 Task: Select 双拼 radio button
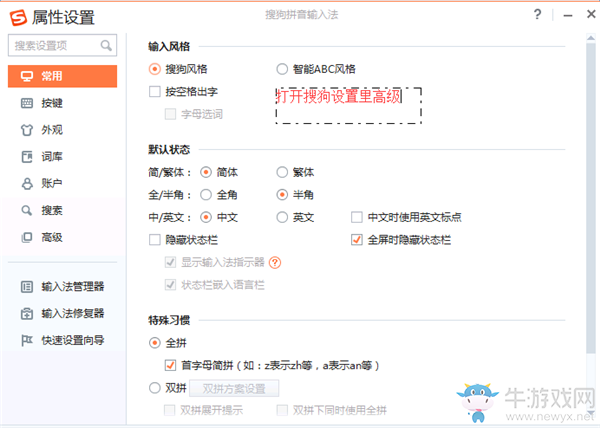(x=155, y=388)
